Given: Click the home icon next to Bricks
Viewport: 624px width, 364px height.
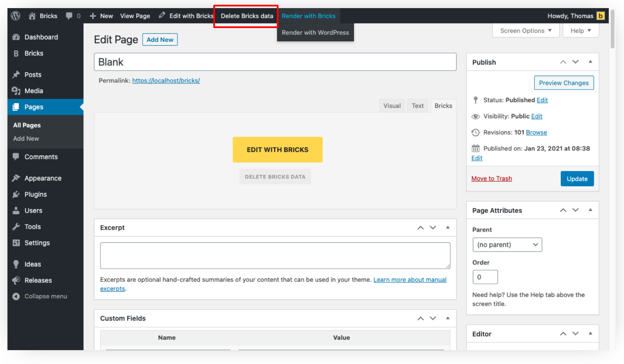Looking at the screenshot, I should tap(32, 16).
